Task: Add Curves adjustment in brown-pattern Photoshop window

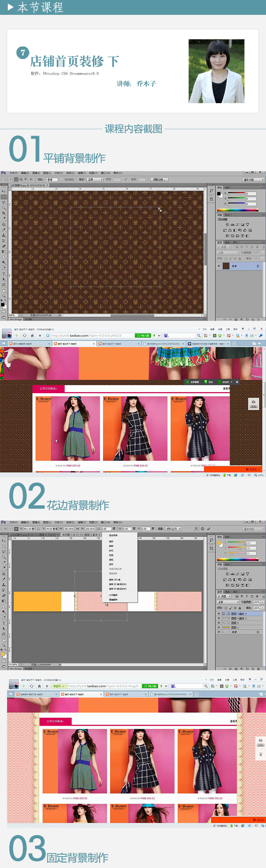Action: tap(237, 224)
